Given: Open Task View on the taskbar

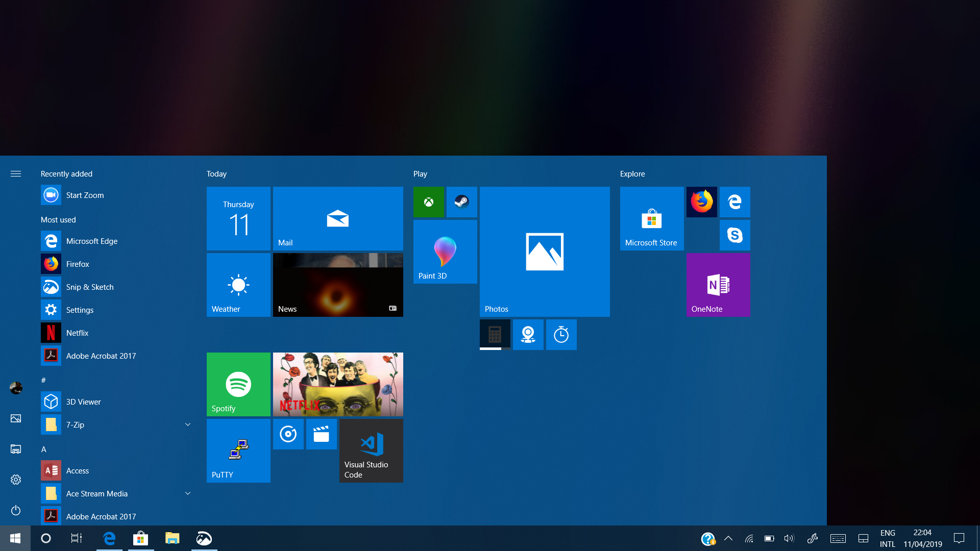Looking at the screenshot, I should click(77, 538).
